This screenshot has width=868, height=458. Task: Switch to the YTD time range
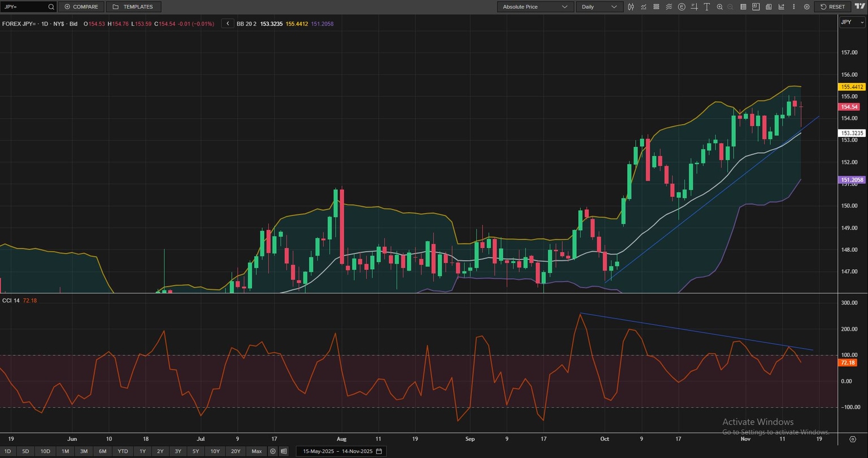point(123,451)
